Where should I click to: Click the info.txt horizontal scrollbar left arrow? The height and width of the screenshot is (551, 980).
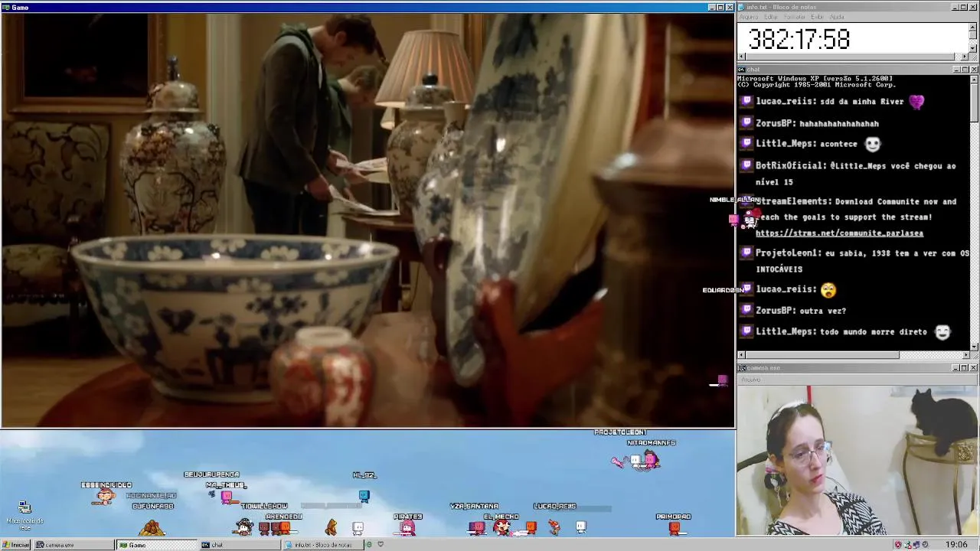pyautogui.click(x=741, y=57)
